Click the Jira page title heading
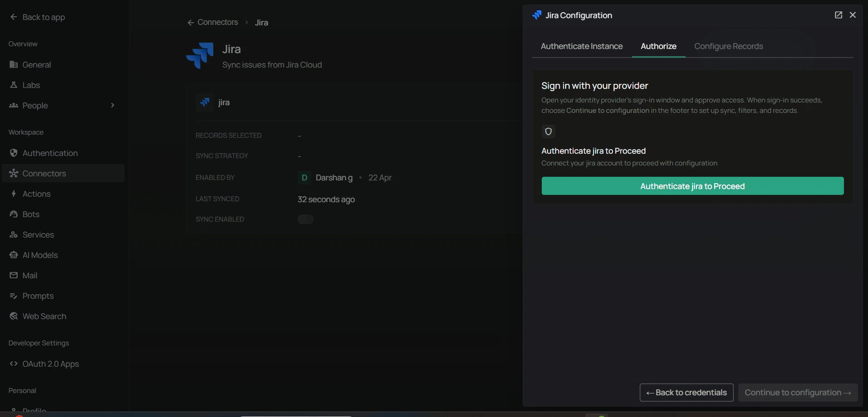Viewport: 868px width, 417px height. pyautogui.click(x=231, y=49)
